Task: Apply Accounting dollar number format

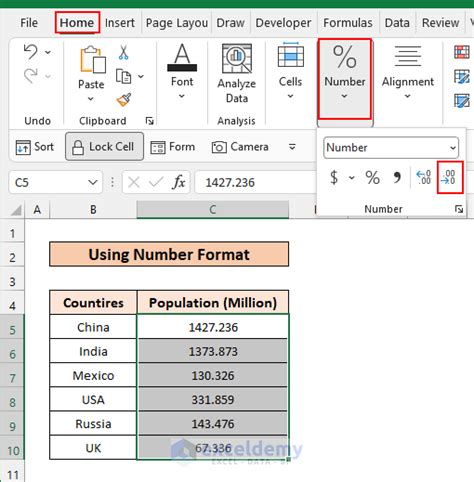Action: [334, 177]
